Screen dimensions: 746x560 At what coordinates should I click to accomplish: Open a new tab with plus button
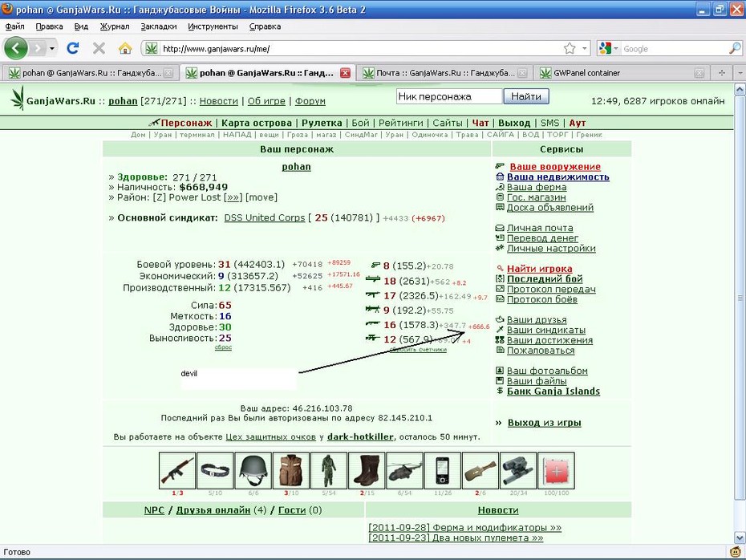point(722,73)
